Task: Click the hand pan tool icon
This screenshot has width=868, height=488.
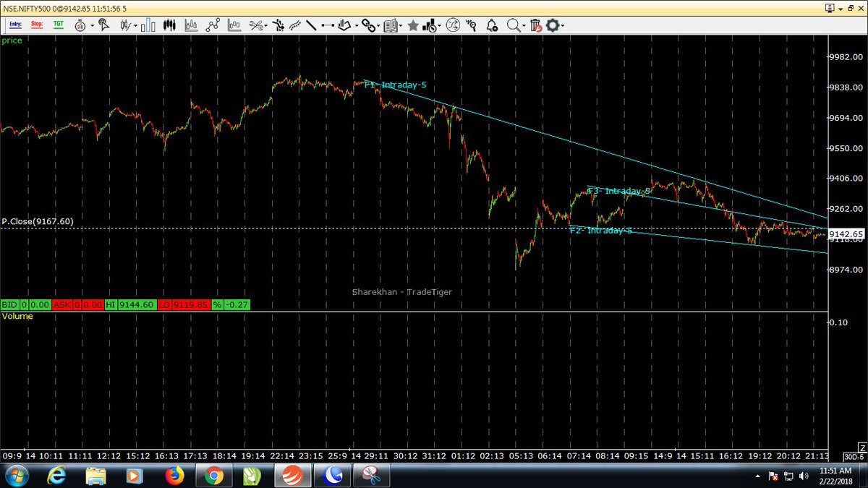Action: (x=345, y=25)
